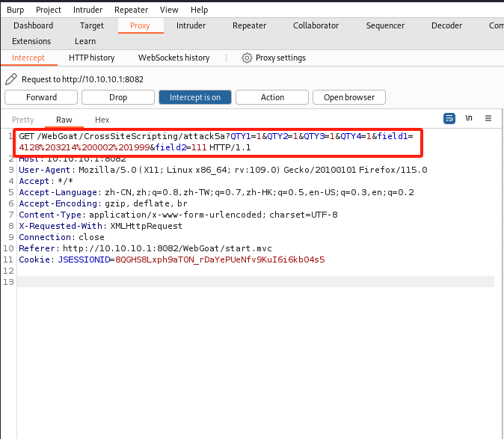Switch to the Learn tab
Screen dimensions: 504x439
pos(85,41)
